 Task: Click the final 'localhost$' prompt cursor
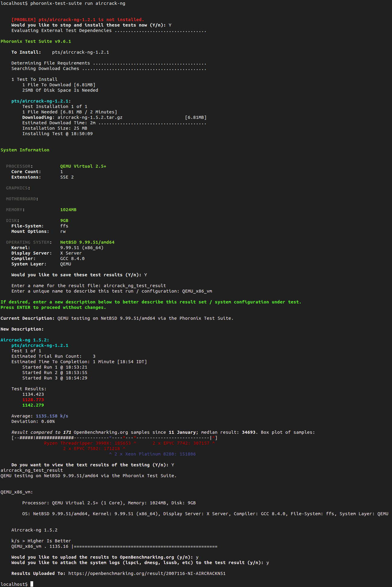click(x=32, y=584)
